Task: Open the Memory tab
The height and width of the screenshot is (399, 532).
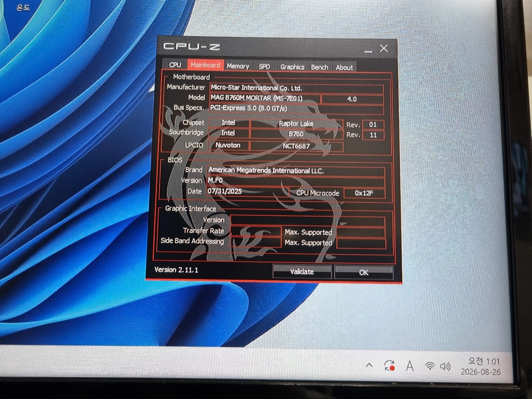Action: pyautogui.click(x=237, y=66)
